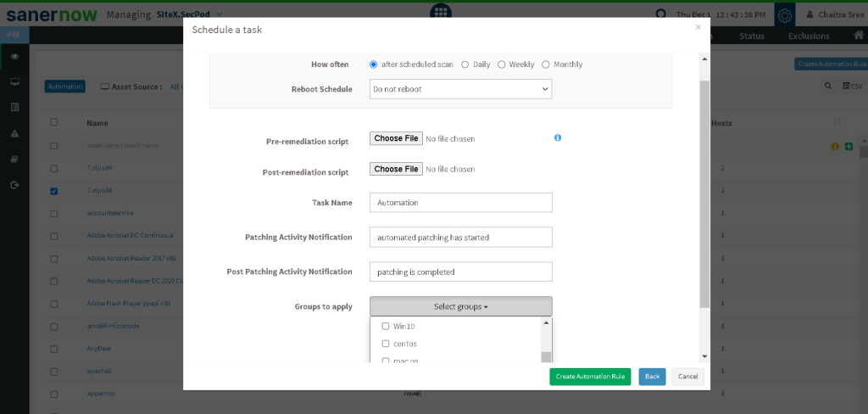Click the sign-out arrow sidebar icon
This screenshot has height=414, width=868.
[15, 185]
